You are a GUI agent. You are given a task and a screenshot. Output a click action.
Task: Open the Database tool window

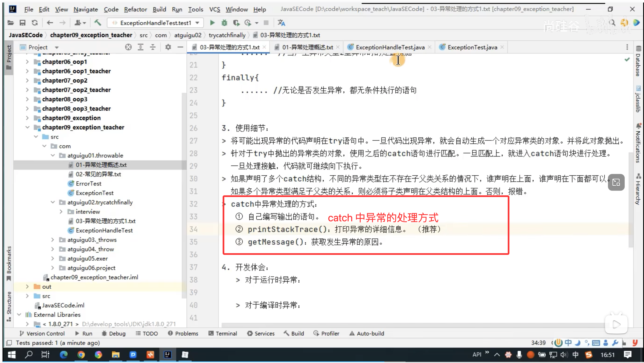coord(638,61)
